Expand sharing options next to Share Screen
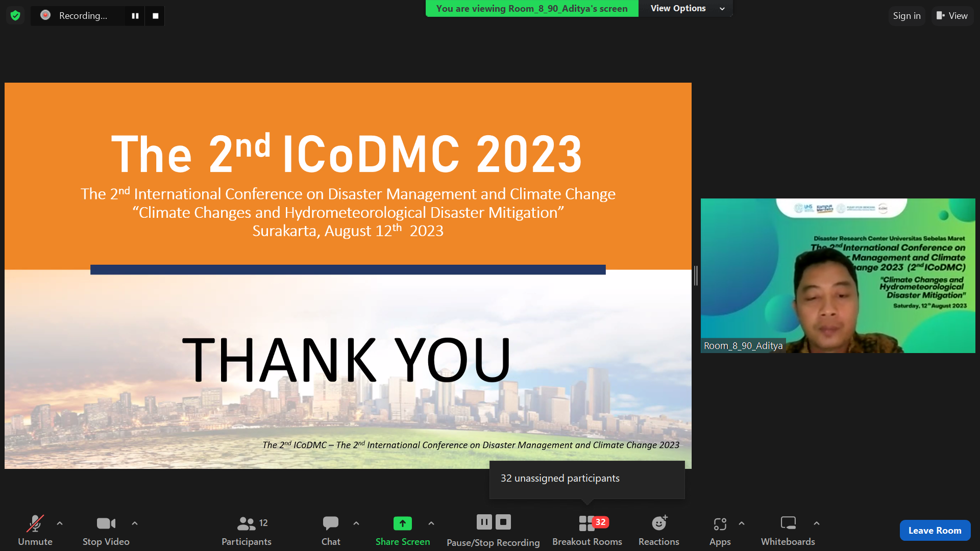 431,523
